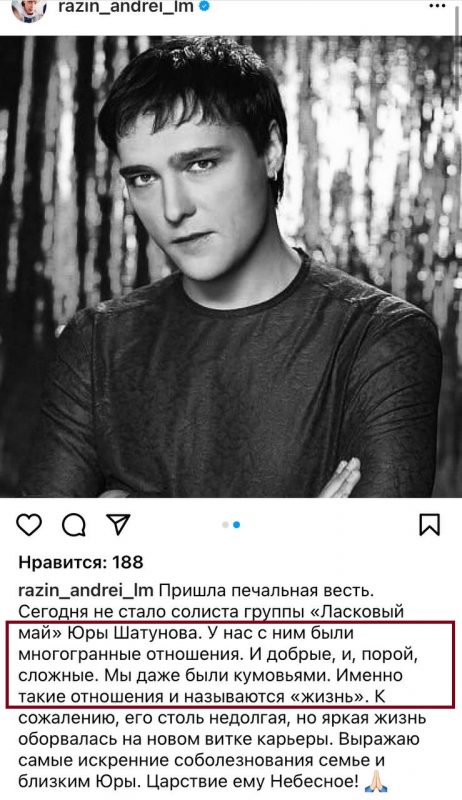Open razin_andrei_lm profile from the post header
Image resolution: width=462 pixels, height=800 pixels.
(126, 7)
